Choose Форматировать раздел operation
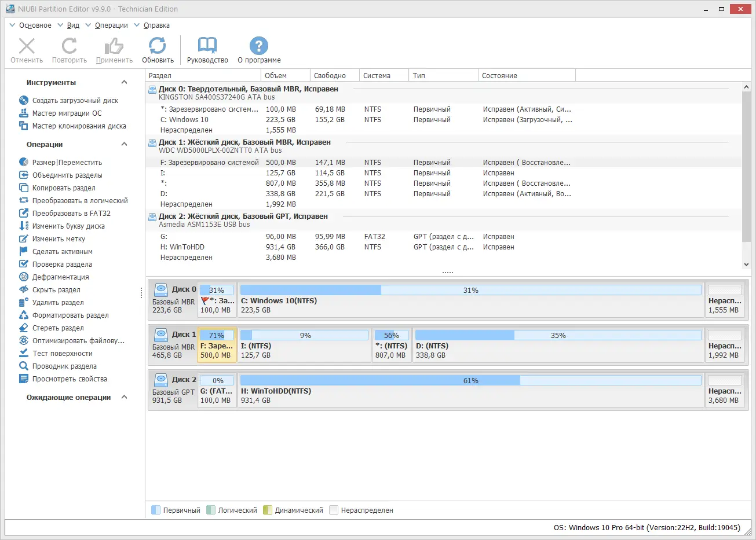The width and height of the screenshot is (756, 540). point(70,315)
